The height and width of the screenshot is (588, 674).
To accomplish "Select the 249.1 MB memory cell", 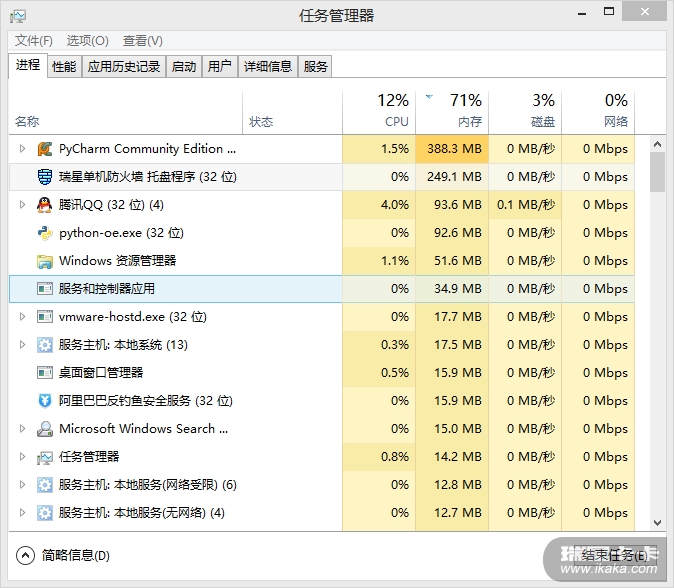I will (x=452, y=177).
